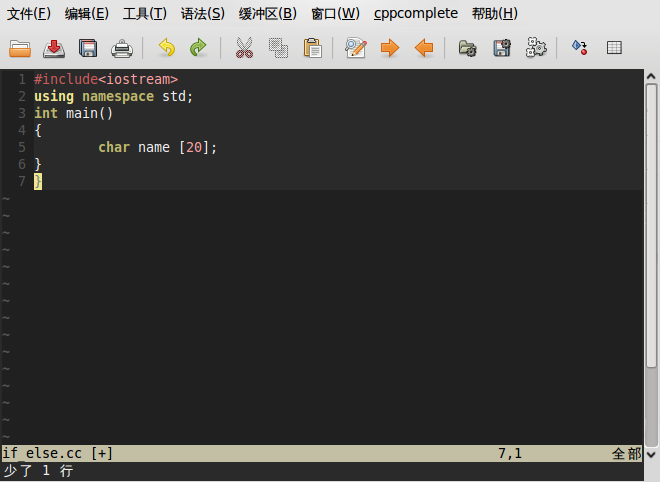Click the scrollbar down arrow

point(651,455)
